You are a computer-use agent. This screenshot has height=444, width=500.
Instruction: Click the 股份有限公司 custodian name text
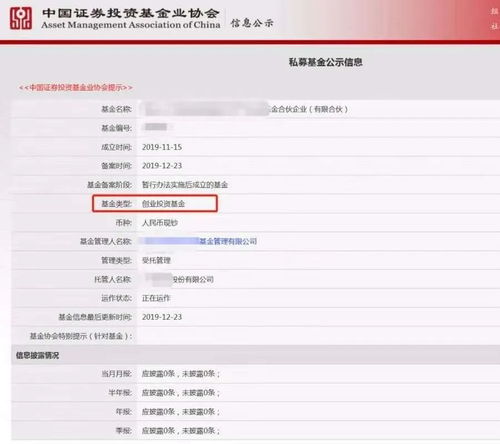coord(193,279)
